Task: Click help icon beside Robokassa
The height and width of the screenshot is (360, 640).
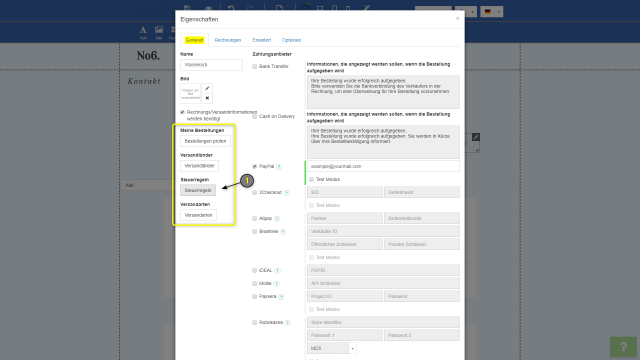Action: pos(287,323)
